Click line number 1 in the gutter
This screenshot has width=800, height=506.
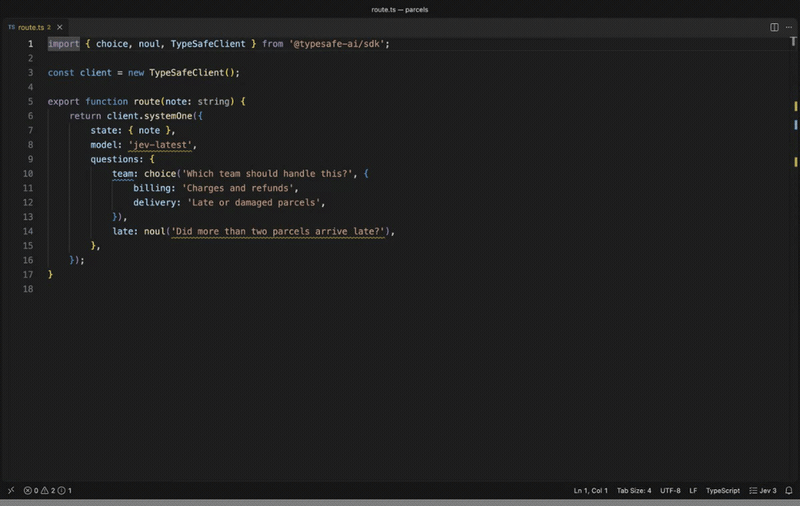click(x=30, y=44)
